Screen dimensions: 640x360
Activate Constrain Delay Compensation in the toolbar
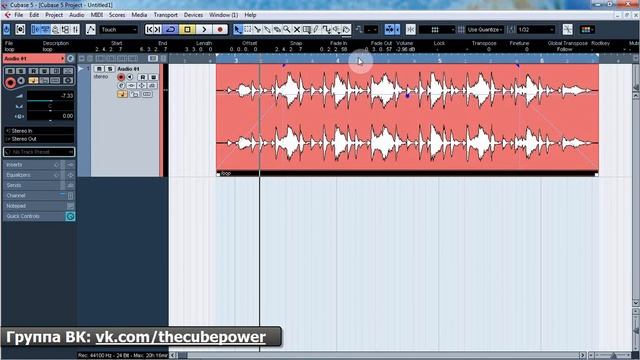tap(20, 29)
